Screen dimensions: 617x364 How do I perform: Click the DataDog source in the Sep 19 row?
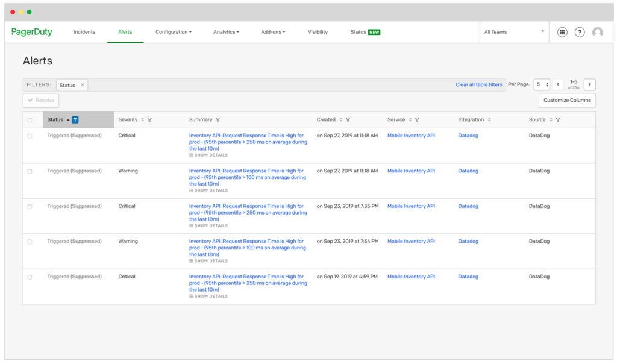[539, 277]
